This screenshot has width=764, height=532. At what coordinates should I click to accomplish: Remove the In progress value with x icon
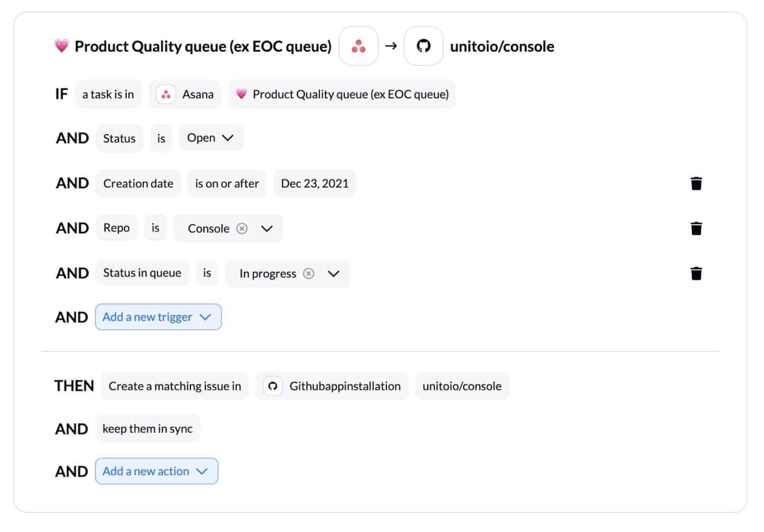(x=309, y=274)
